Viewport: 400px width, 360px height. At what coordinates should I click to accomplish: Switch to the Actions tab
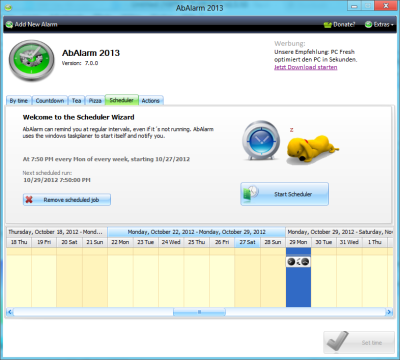[151, 101]
